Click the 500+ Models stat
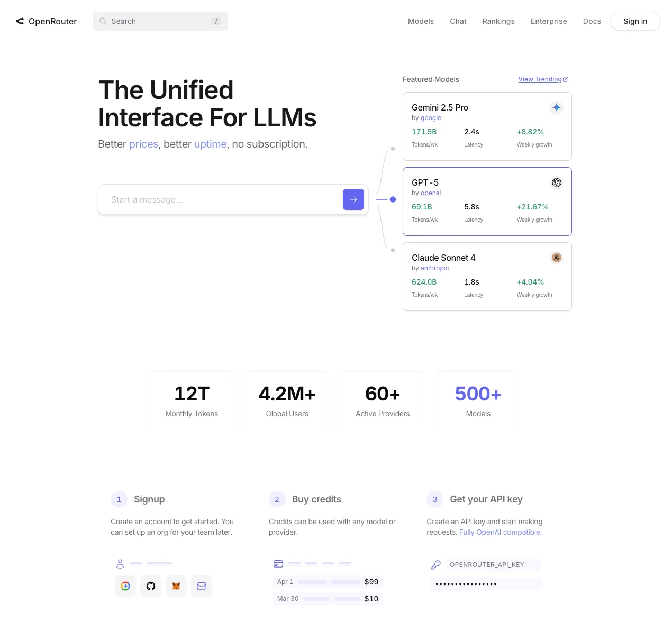 pyautogui.click(x=478, y=400)
